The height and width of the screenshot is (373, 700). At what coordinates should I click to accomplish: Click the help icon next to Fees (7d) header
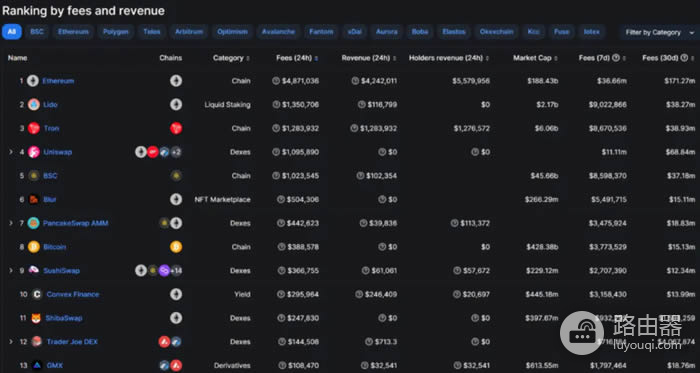coord(616,58)
